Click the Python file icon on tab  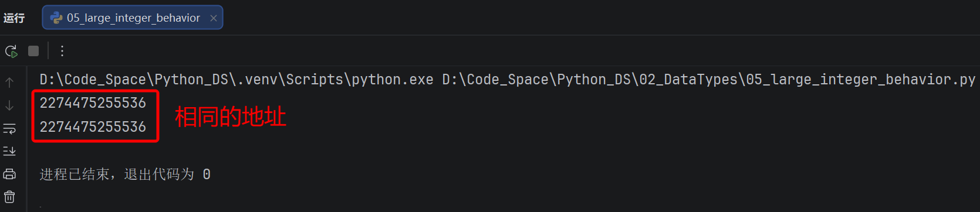tap(57, 18)
